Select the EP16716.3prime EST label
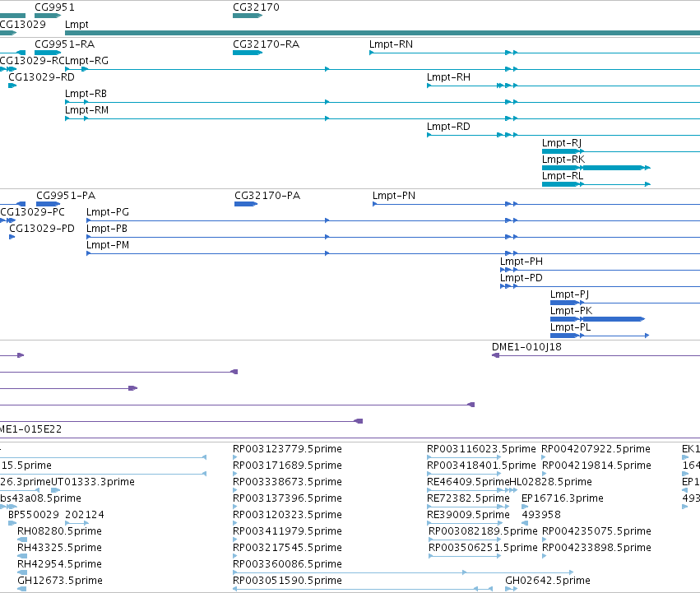The image size is (700, 593). tap(563, 498)
